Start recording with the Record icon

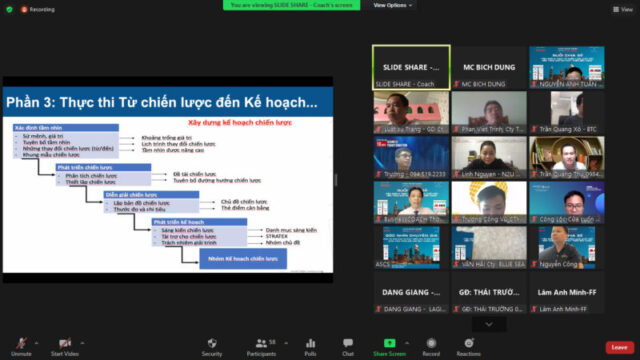431,343
